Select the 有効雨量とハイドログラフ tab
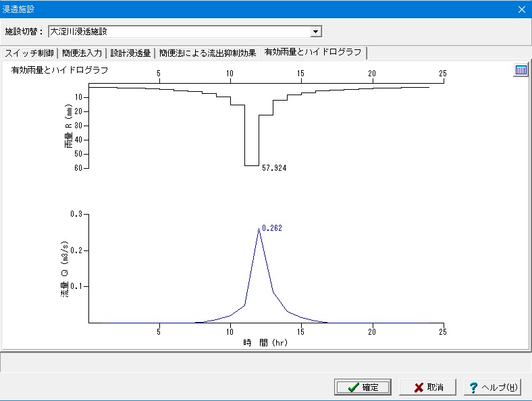 click(313, 52)
